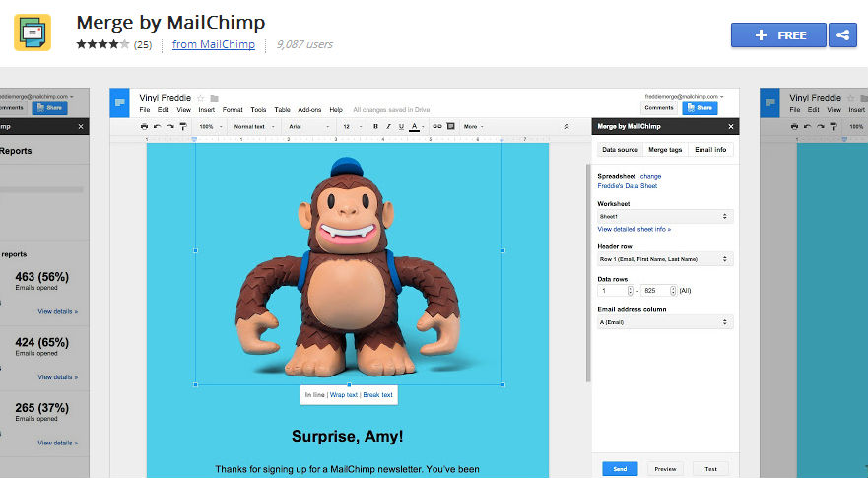Open the Insert menu in the center document

207,110
